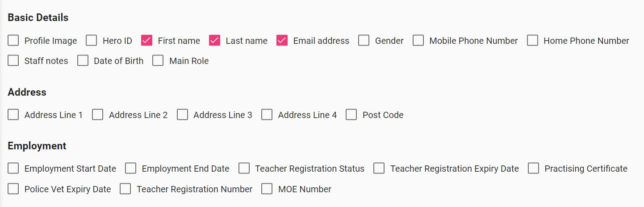Select the Gender checkbox

pos(364,41)
